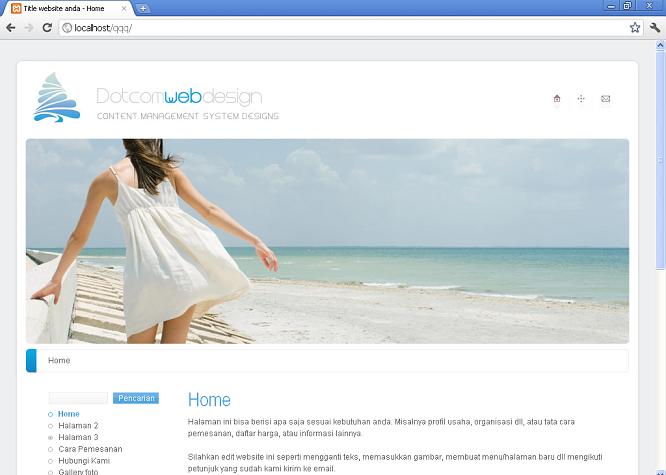Screen dimensions: 666x475
Task: Open the Hubungi Kami menu link
Action: click(84, 461)
